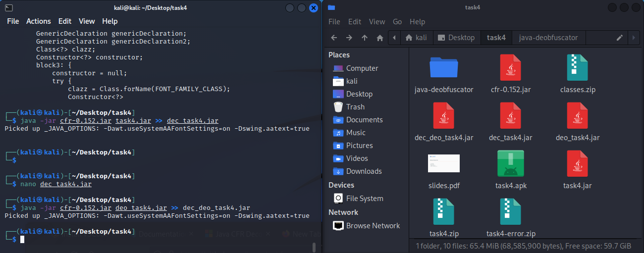Image resolution: width=644 pixels, height=253 pixels.
Task: Go back in file manager history
Action: click(x=334, y=38)
